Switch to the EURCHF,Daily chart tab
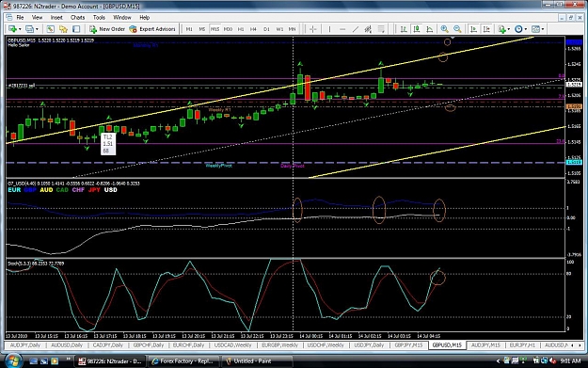Image resolution: width=588 pixels, height=368 pixels. (x=188, y=345)
